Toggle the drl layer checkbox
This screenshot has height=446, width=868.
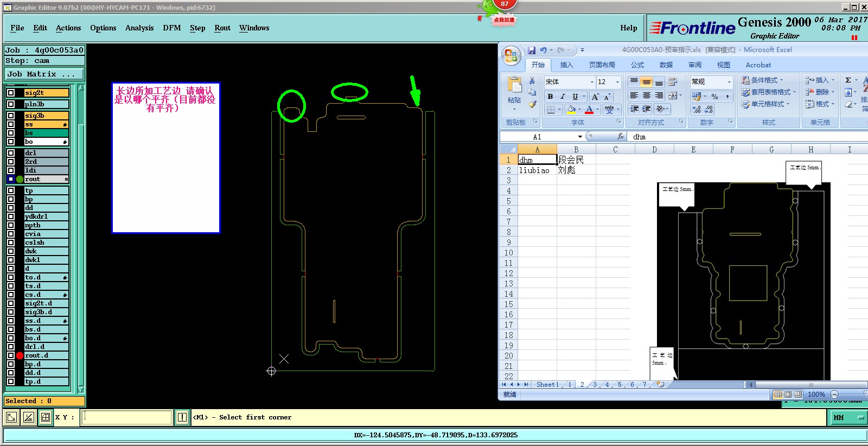click(11, 153)
